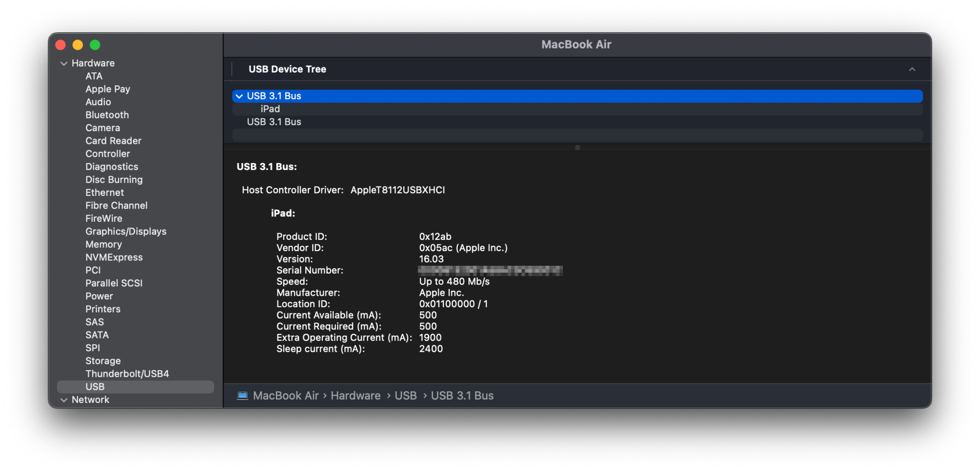The width and height of the screenshot is (980, 472).
Task: Select ATA in the sidebar
Action: (94, 76)
